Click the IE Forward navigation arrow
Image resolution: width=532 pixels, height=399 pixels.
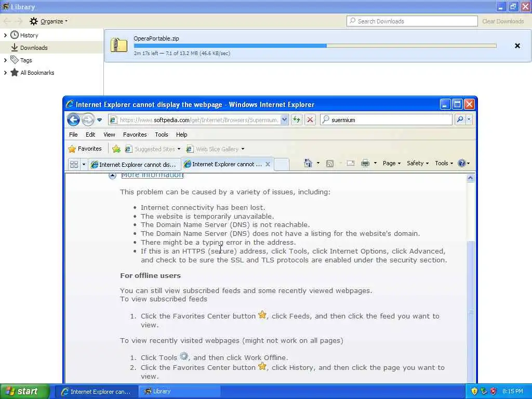tap(88, 120)
